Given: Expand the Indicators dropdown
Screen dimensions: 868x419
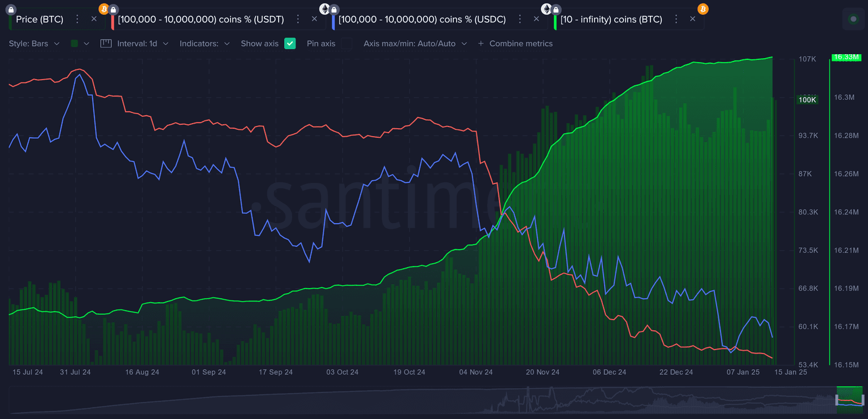Looking at the screenshot, I should 205,43.
